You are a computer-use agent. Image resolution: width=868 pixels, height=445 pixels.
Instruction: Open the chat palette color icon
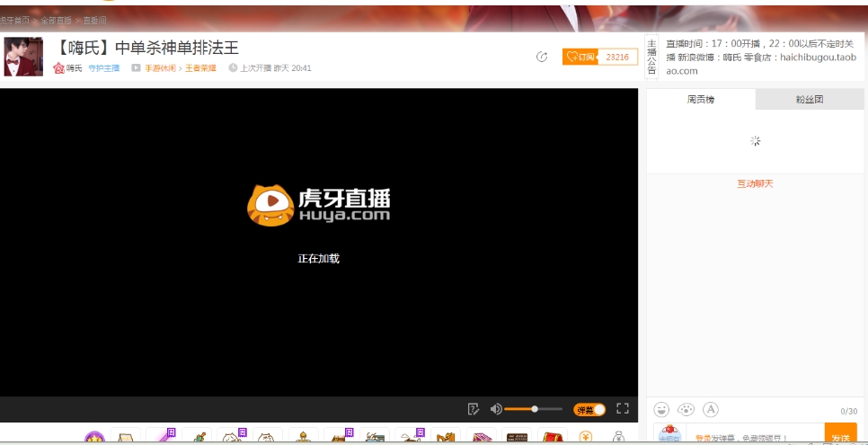tap(686, 410)
